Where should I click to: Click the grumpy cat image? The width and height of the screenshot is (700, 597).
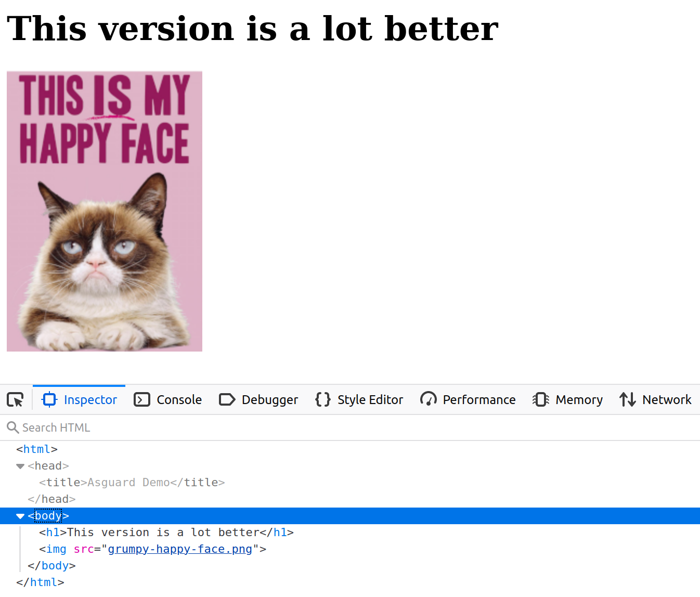pos(104,211)
